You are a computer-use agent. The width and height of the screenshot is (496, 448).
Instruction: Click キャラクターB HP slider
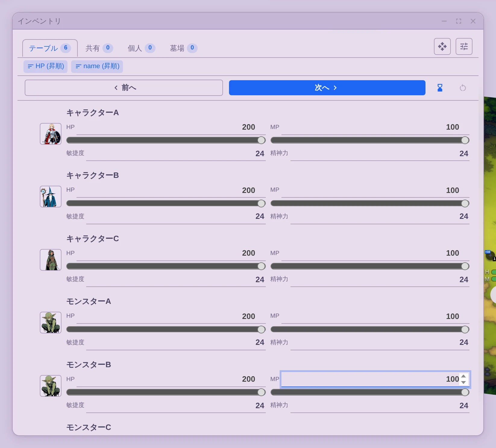click(x=166, y=203)
